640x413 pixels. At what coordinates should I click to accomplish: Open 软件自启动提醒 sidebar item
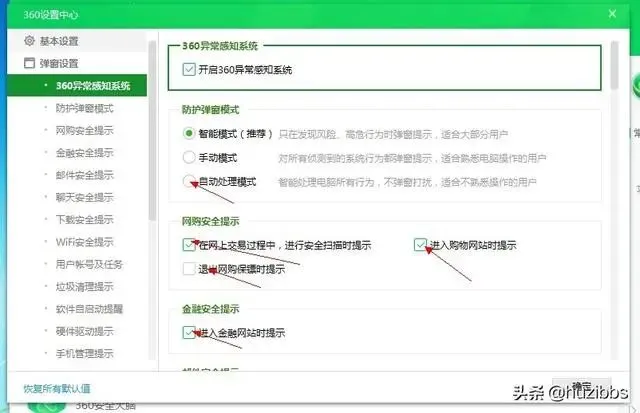click(x=89, y=309)
